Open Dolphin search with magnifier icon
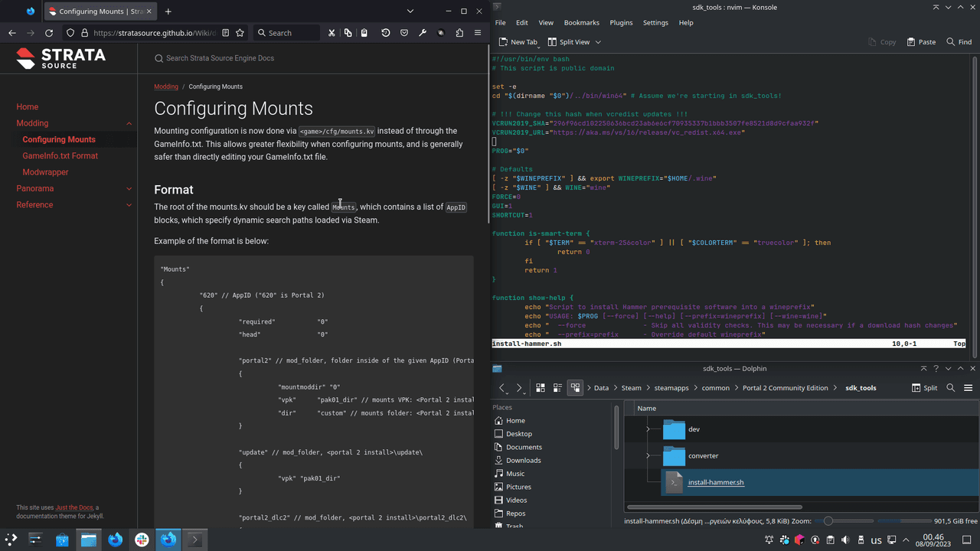 pyautogui.click(x=951, y=388)
